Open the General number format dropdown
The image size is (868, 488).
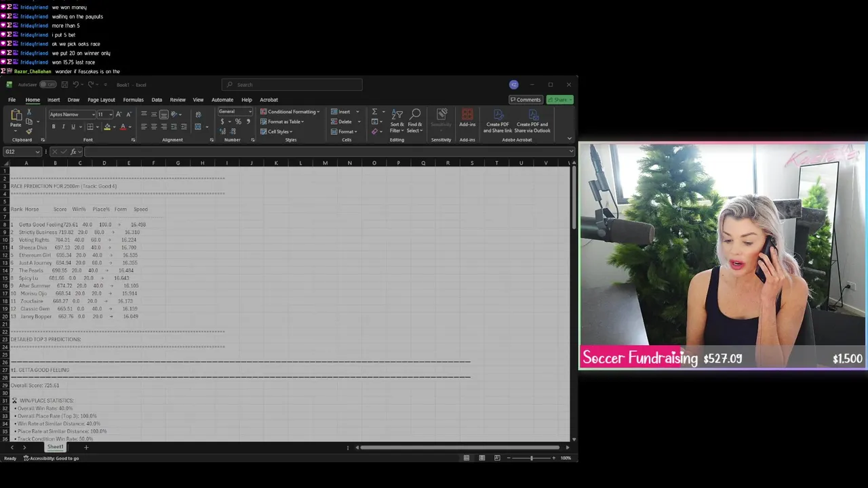coord(250,112)
